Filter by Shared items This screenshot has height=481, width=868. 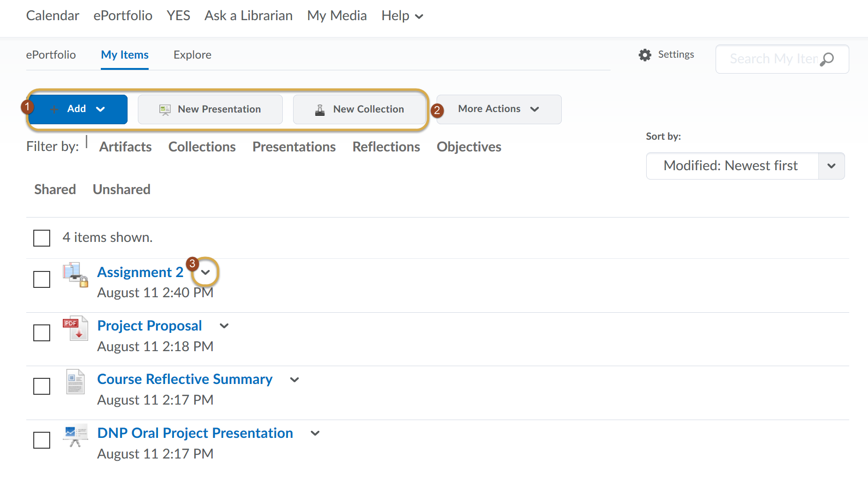[x=55, y=189]
